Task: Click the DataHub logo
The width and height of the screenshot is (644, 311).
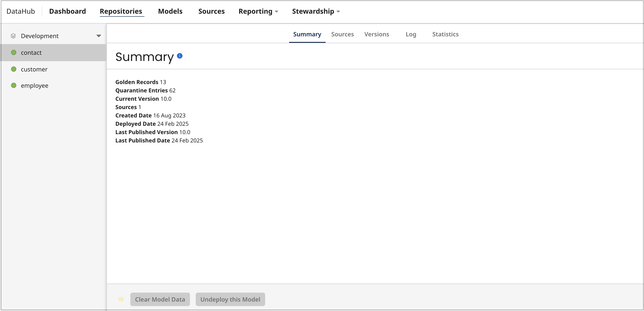Action: pyautogui.click(x=21, y=11)
